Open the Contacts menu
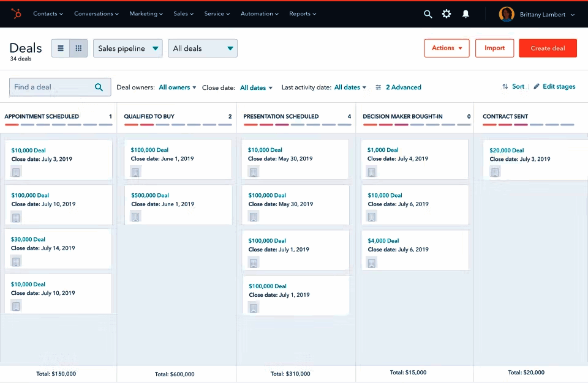The width and height of the screenshot is (588, 383). point(48,13)
